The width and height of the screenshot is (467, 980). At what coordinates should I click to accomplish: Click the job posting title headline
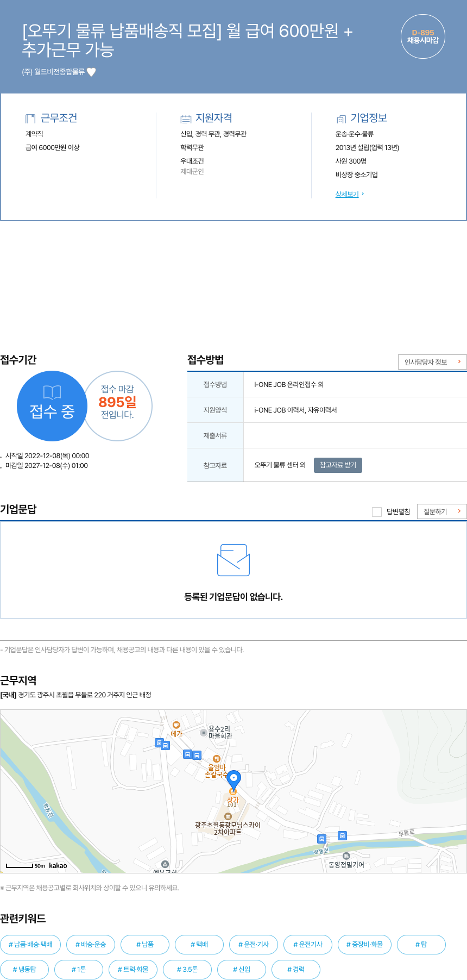[187, 40]
